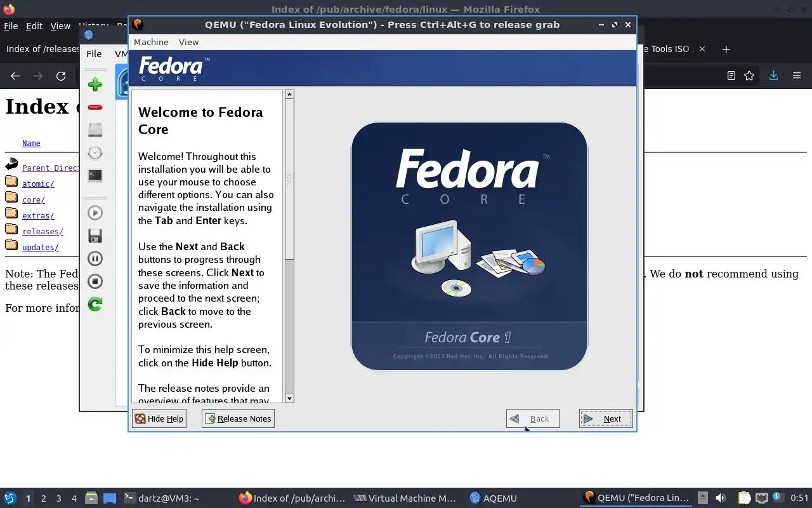Open Firefox's Edit menu

[34, 26]
